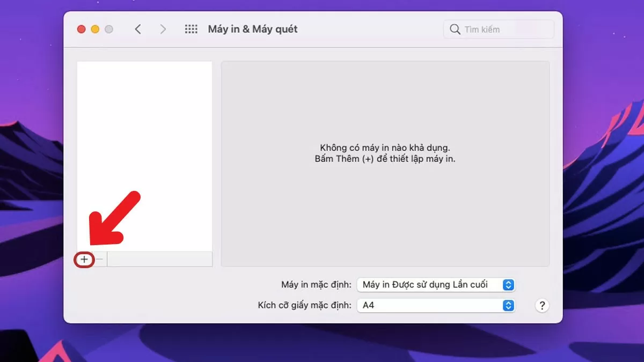Click the 'Máy in & Máy quét' window title
This screenshot has width=644, height=362.
pos(252,29)
